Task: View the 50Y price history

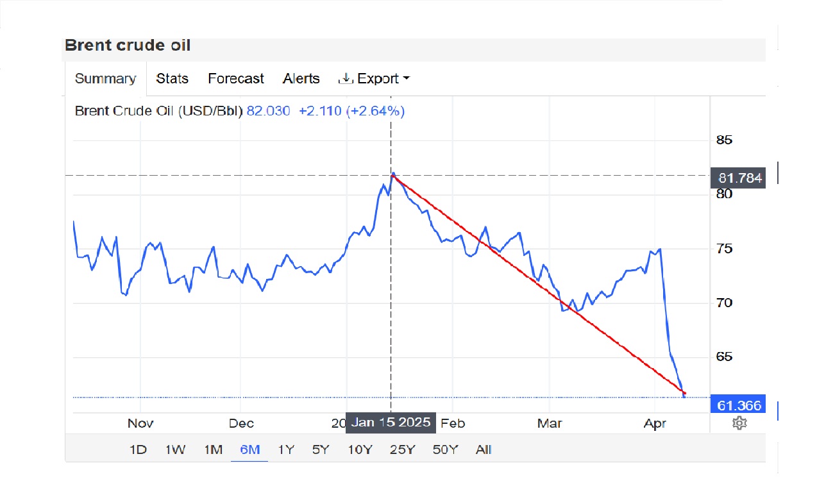Action: pos(445,449)
